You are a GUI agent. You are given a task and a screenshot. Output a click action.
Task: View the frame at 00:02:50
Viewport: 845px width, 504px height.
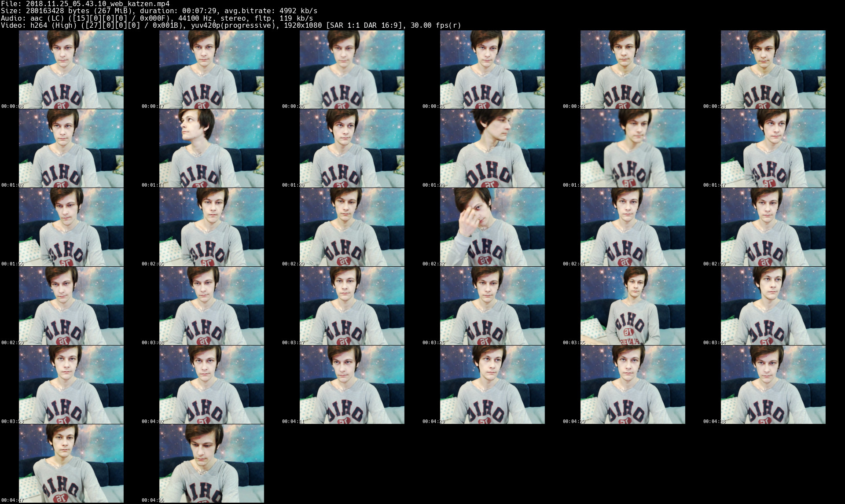point(773,227)
